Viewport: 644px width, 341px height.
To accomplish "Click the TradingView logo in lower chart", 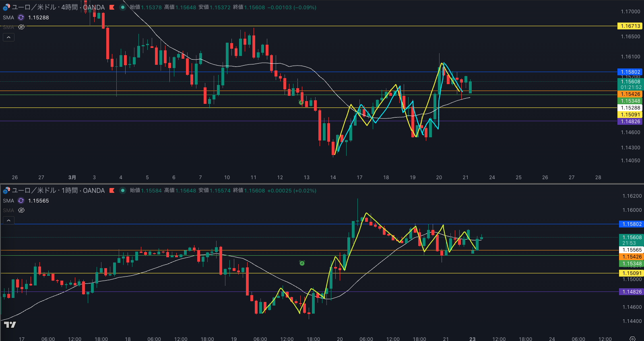I will point(10,324).
